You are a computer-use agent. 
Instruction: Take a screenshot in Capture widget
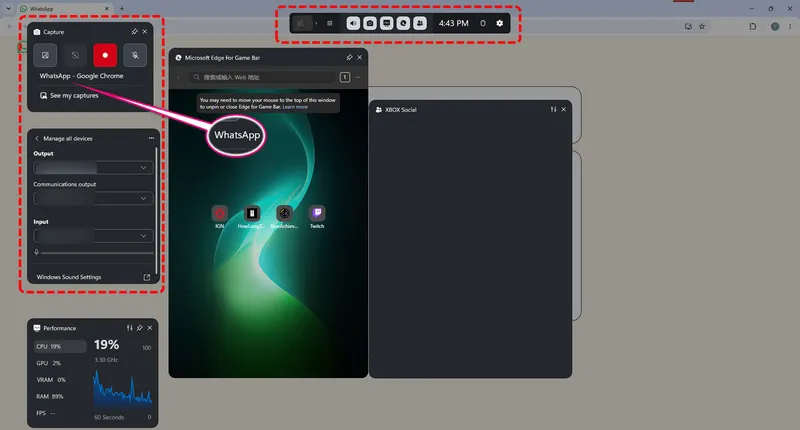pos(45,55)
